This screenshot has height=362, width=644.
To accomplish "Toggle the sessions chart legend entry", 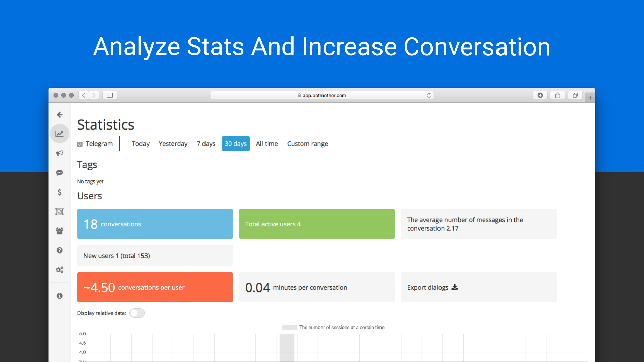I will coord(333,328).
